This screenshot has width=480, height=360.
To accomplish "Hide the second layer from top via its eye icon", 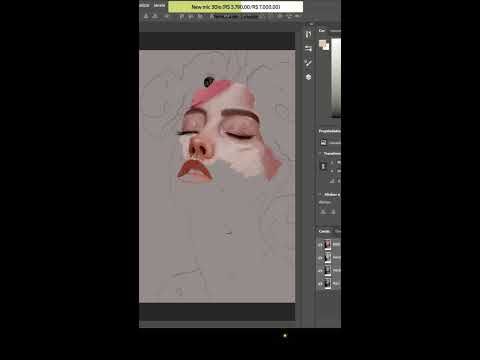I will (x=320, y=258).
